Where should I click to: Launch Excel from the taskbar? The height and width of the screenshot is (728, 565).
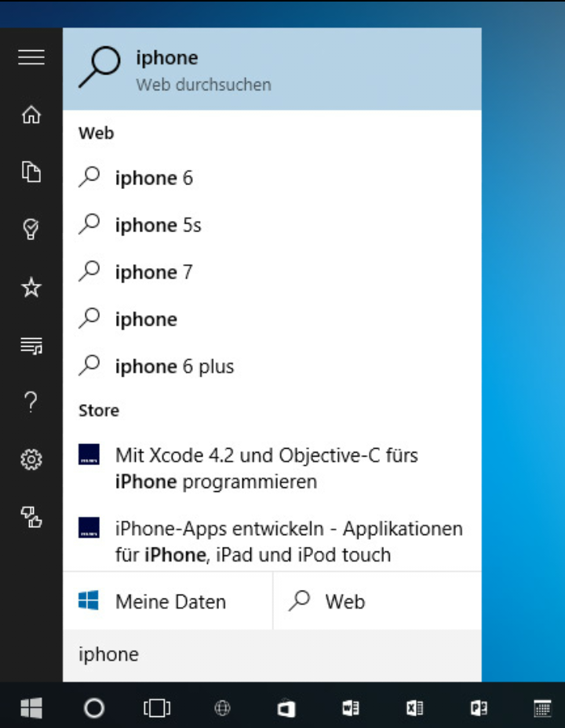pos(414,708)
